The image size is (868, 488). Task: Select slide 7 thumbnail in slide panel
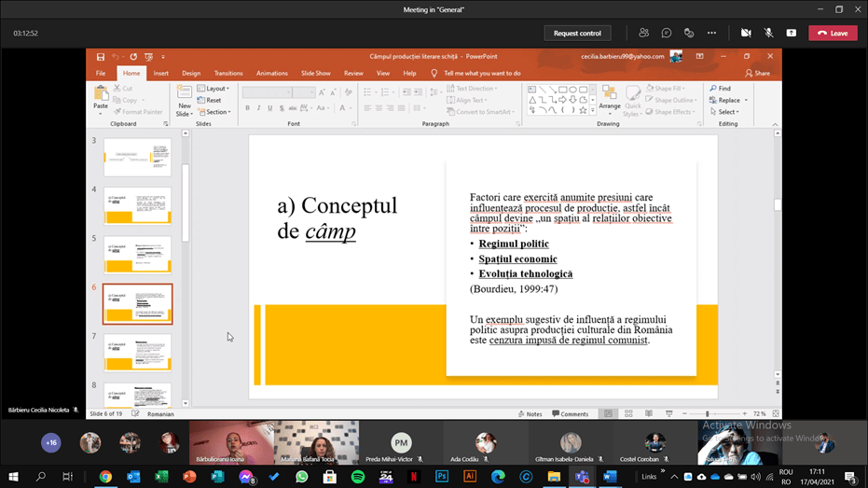click(137, 352)
